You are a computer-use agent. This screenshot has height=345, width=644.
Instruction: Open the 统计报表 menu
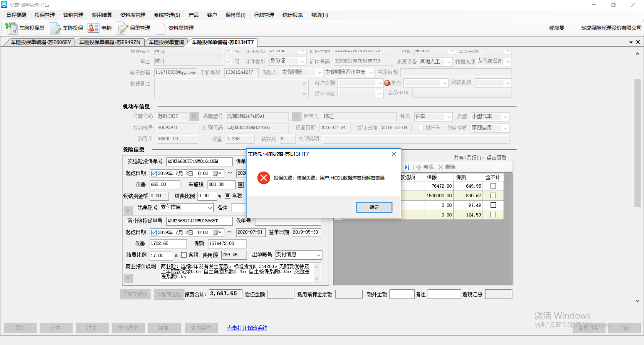(x=292, y=15)
